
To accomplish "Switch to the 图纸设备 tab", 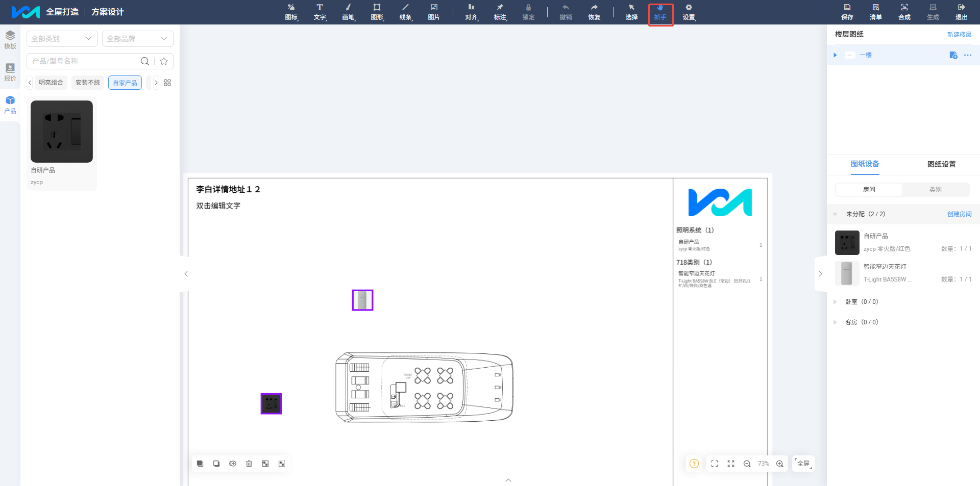I will coord(865,164).
